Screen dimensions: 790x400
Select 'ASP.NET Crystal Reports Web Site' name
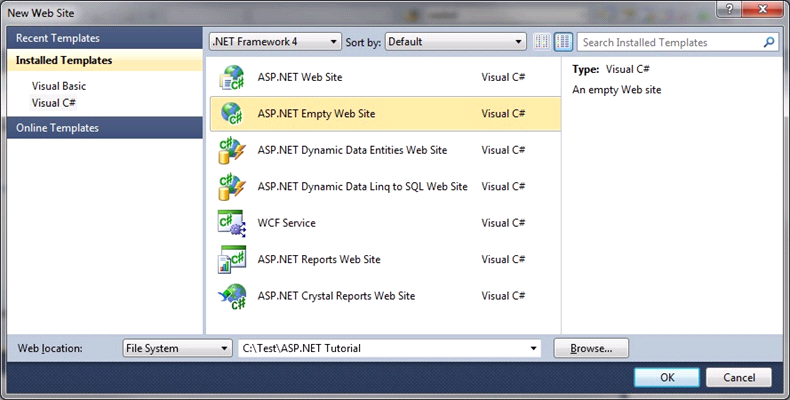tap(336, 296)
